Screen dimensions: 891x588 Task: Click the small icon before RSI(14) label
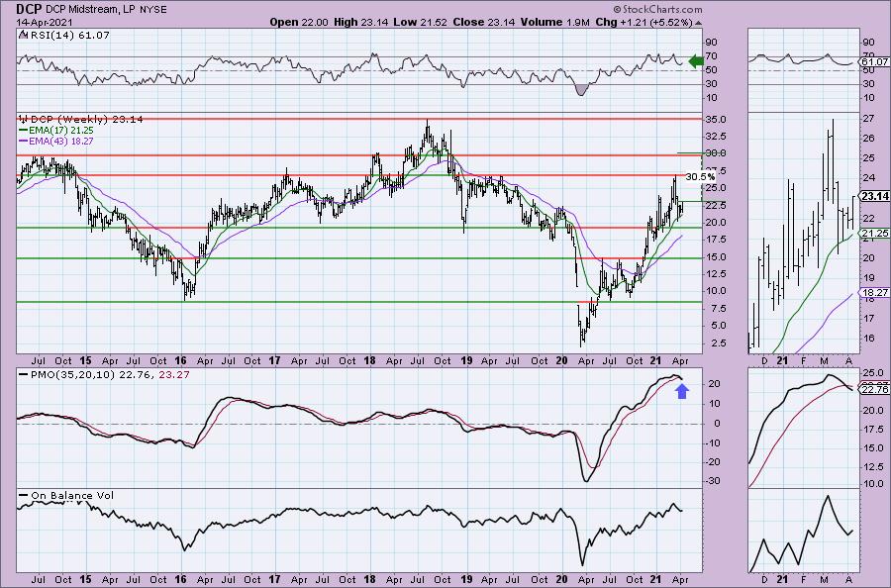22,35
